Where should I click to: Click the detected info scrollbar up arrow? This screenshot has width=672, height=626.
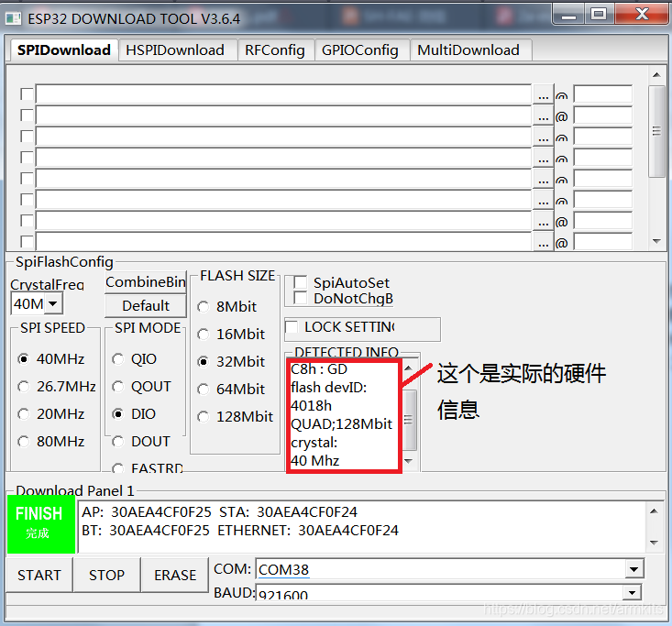[409, 368]
